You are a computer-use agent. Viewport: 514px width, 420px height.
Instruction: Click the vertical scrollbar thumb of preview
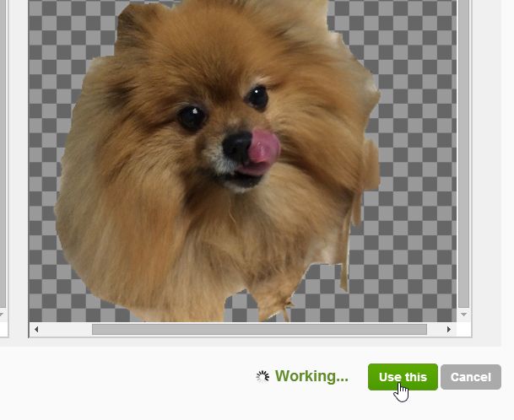point(464,154)
